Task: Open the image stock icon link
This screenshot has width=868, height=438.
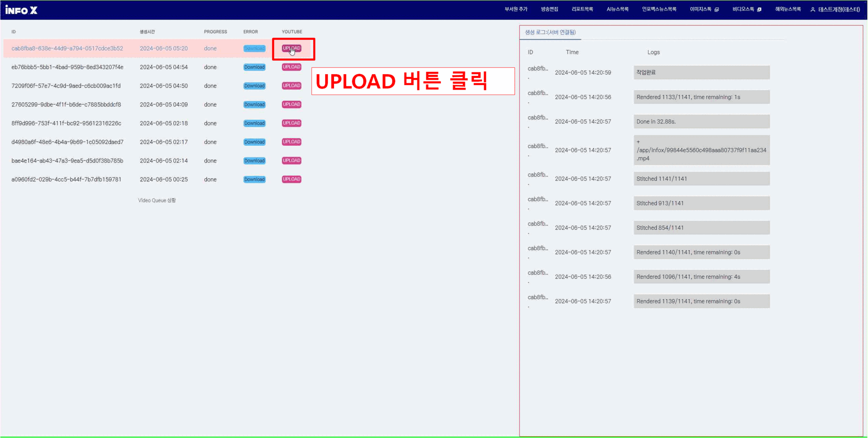Action: tap(717, 10)
